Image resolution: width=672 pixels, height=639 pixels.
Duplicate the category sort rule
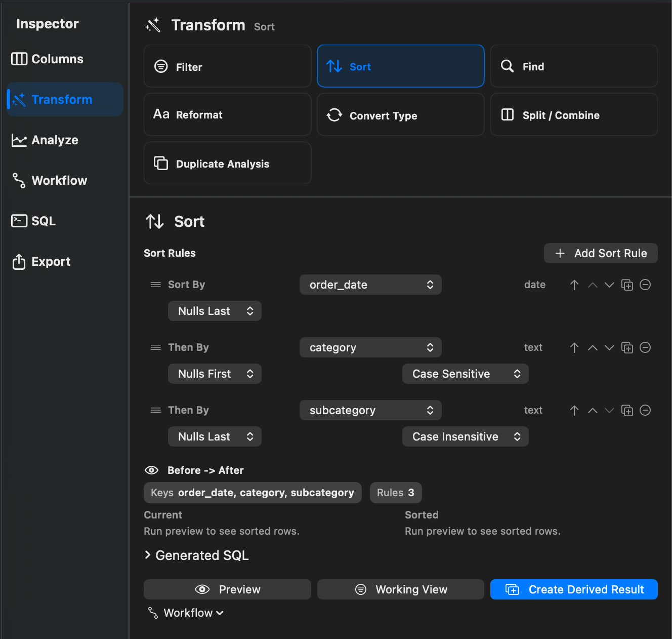(x=627, y=347)
